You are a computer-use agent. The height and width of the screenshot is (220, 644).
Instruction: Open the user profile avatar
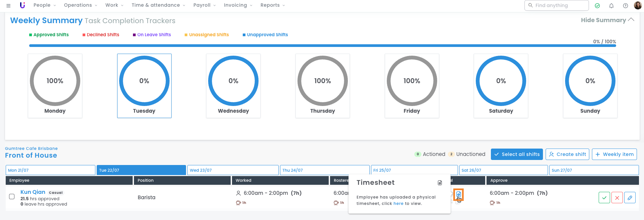point(637,5)
